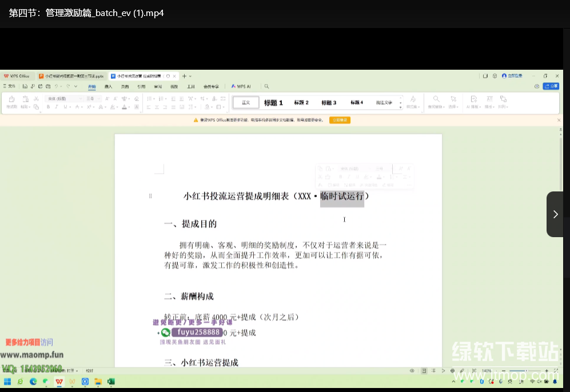This screenshot has height=392, width=570.
Task: Expand the heading styles gallery
Action: click(400, 107)
